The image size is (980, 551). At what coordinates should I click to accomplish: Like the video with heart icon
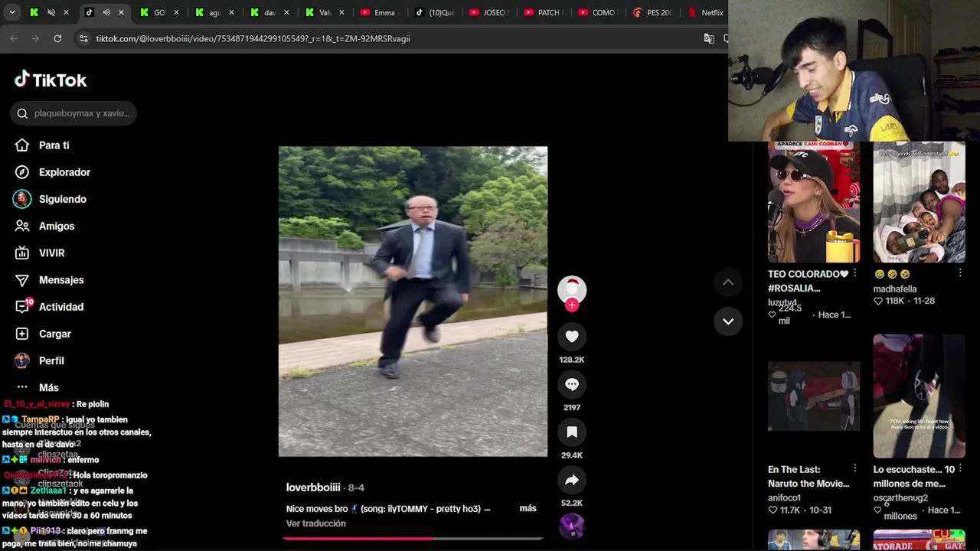click(572, 337)
